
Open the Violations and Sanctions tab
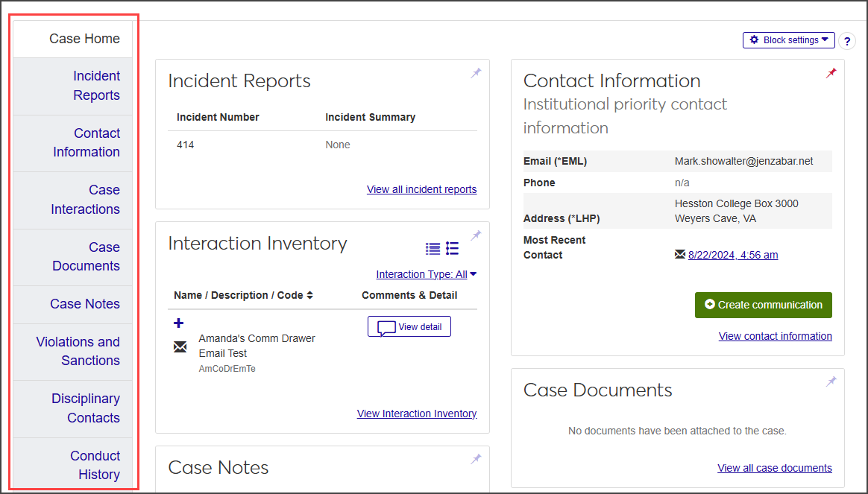[x=78, y=351]
